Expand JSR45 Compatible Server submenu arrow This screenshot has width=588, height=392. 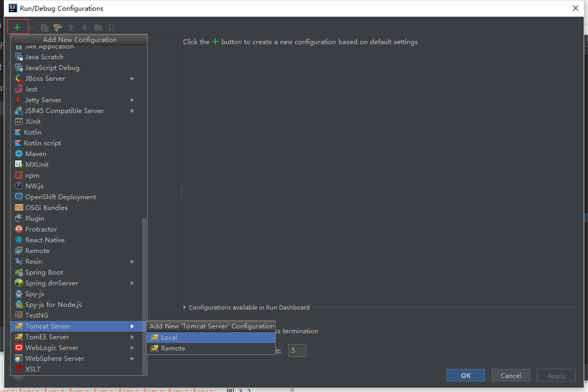pyautogui.click(x=132, y=111)
